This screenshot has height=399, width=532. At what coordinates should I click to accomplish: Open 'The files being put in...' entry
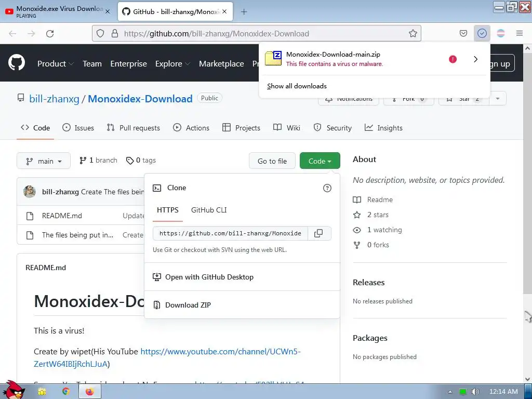[x=78, y=235]
